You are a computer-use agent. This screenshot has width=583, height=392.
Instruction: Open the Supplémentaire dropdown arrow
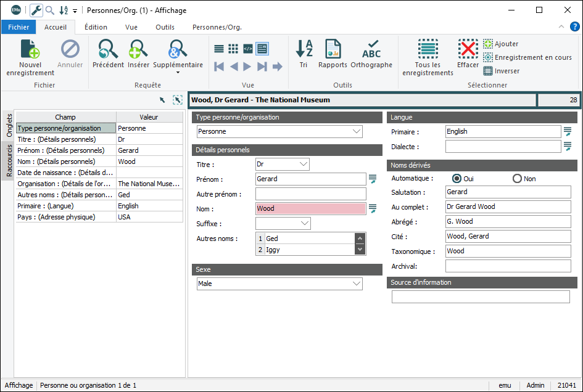(178, 73)
